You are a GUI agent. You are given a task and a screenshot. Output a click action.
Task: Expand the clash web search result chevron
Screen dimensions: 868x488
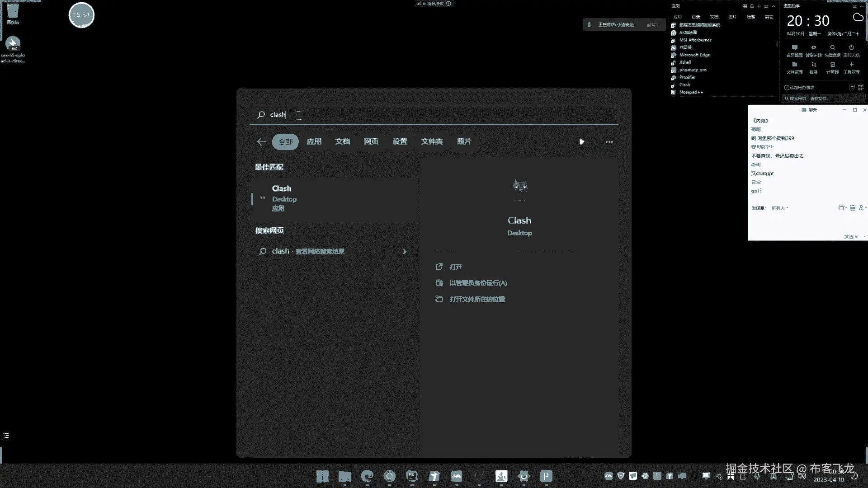point(405,252)
